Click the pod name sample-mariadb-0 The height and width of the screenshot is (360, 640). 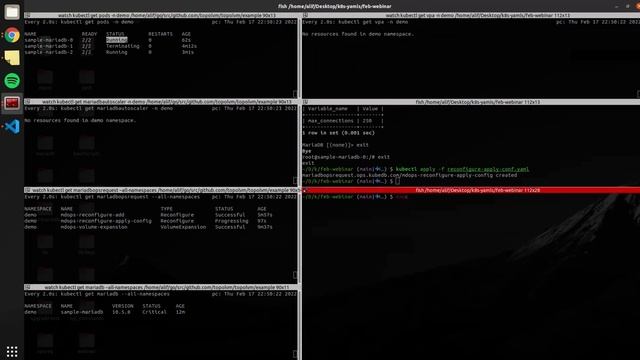point(49,40)
